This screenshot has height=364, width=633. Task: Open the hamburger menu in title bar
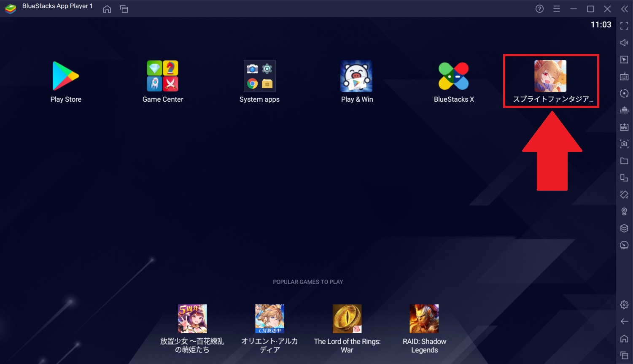click(557, 9)
